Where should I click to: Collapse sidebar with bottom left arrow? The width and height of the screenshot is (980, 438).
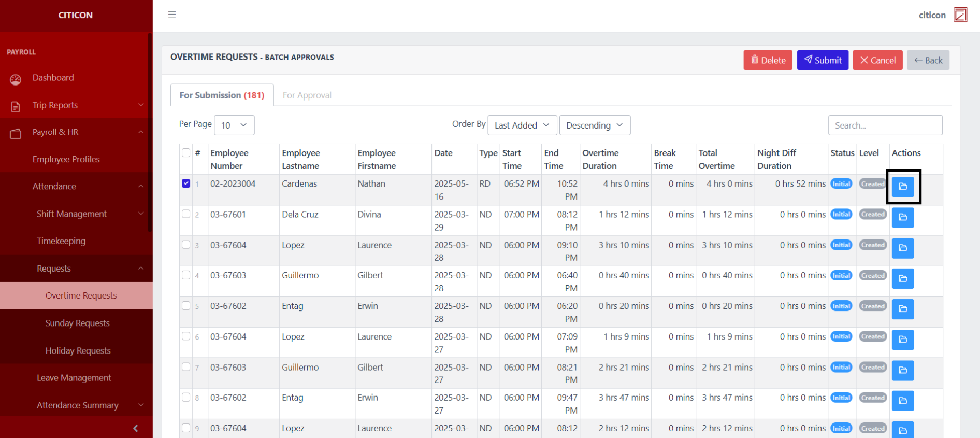coord(136,428)
